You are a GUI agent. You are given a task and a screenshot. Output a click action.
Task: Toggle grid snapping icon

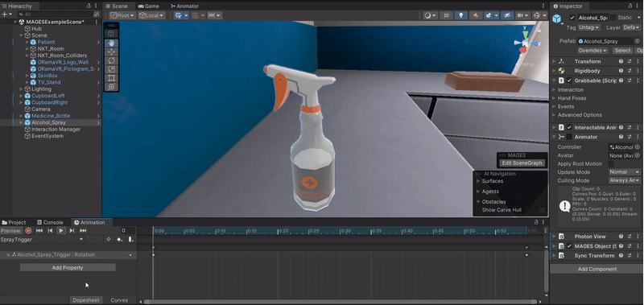178,15
